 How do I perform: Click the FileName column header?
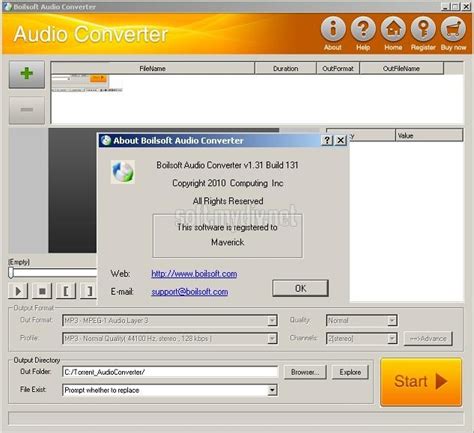point(152,68)
